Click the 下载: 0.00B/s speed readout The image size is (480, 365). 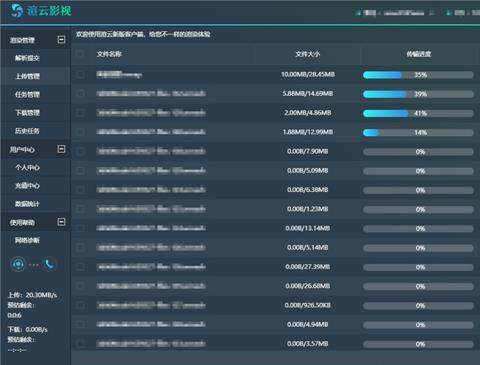point(28,330)
